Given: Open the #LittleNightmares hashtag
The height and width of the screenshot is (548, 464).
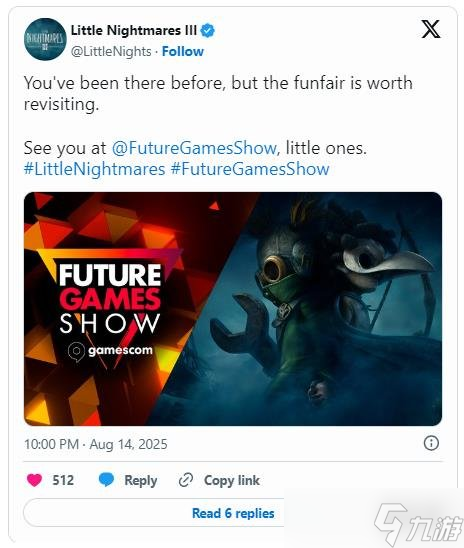Looking at the screenshot, I should tap(94, 169).
